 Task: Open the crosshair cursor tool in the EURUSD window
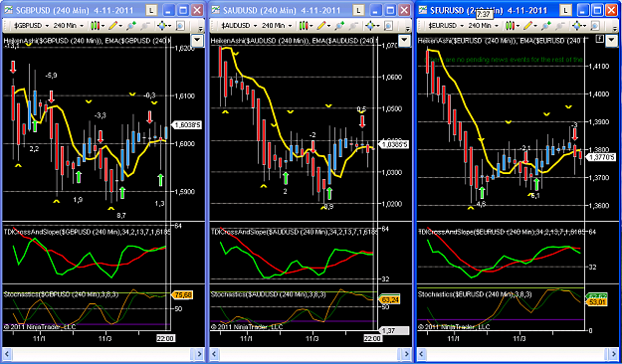click(578, 26)
